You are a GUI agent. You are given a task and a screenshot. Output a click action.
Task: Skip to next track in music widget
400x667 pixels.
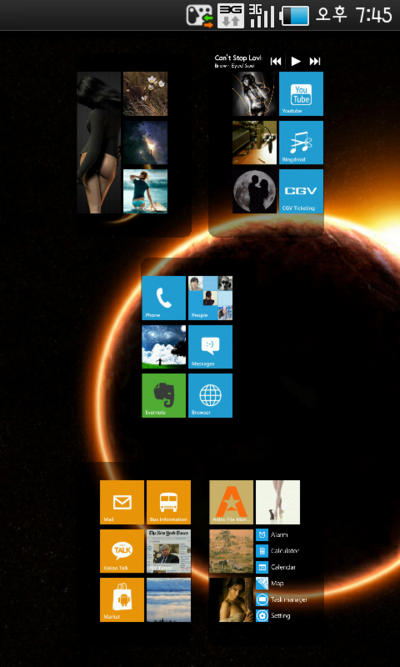coord(315,61)
